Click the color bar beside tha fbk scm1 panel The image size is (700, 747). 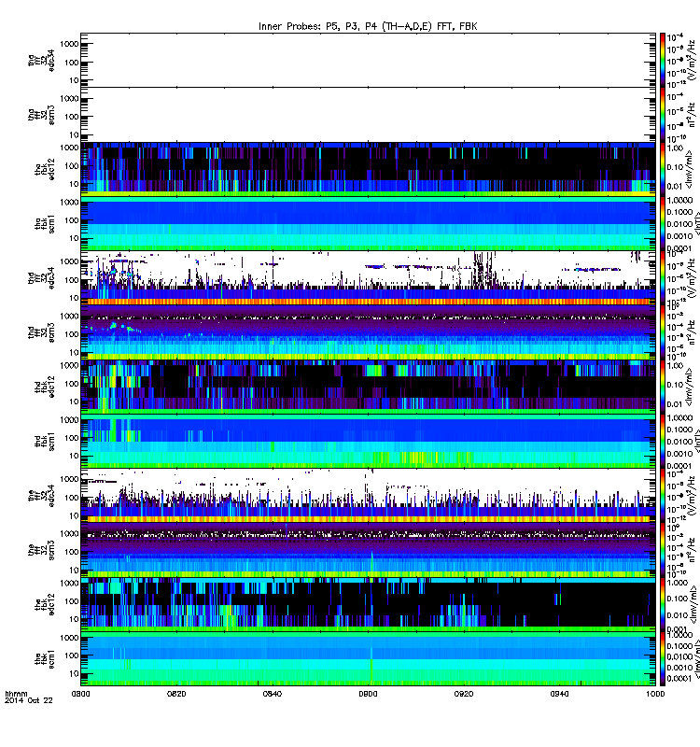tap(663, 223)
